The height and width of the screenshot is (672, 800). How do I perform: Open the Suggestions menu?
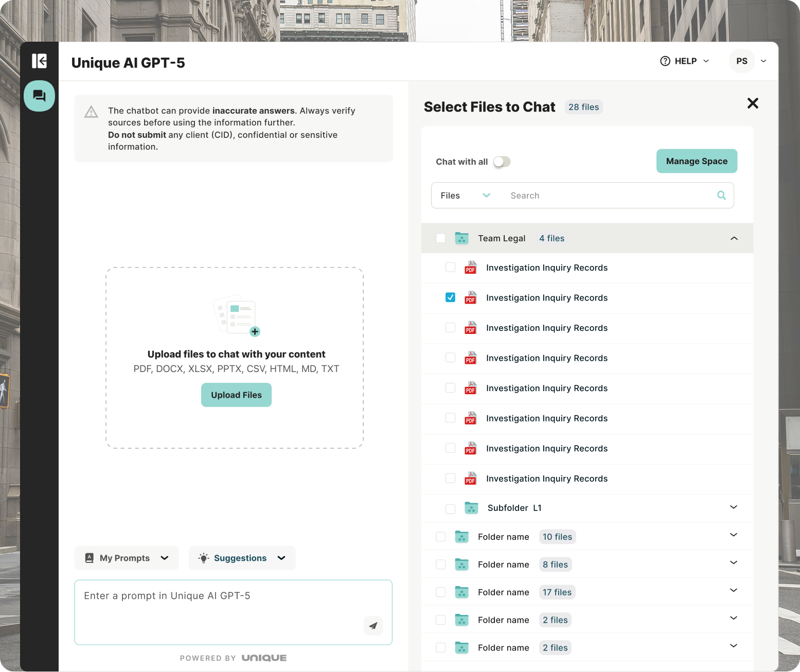coord(242,558)
